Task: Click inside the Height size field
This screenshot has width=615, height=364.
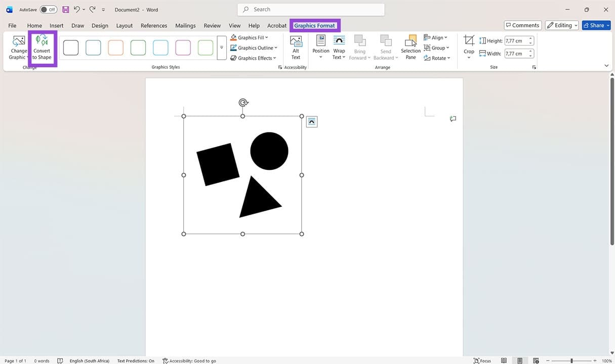Action: pos(516,40)
